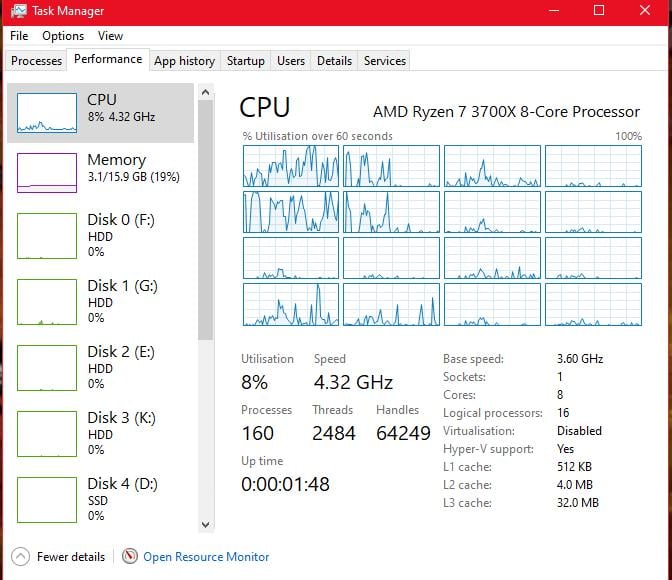The image size is (672, 580).
Task: Switch to the Processes tab
Action: pyautogui.click(x=36, y=60)
